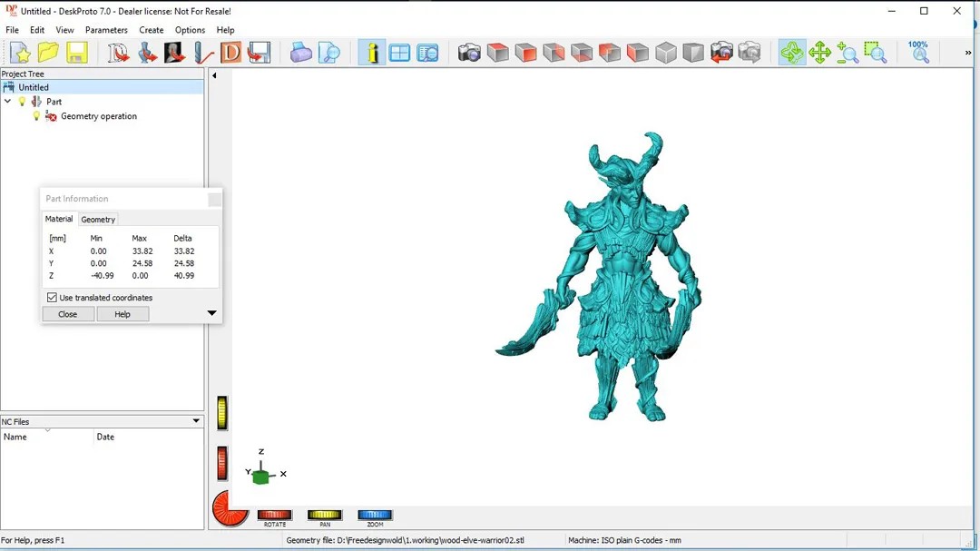Click the yellow PAN thumbwheel
The height and width of the screenshot is (551, 980).
[x=324, y=515]
